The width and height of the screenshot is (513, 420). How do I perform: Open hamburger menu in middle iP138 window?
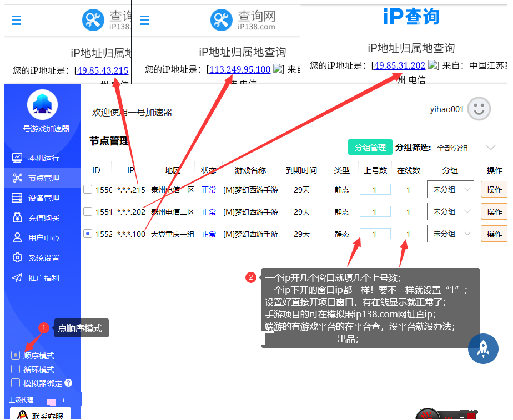144,21
